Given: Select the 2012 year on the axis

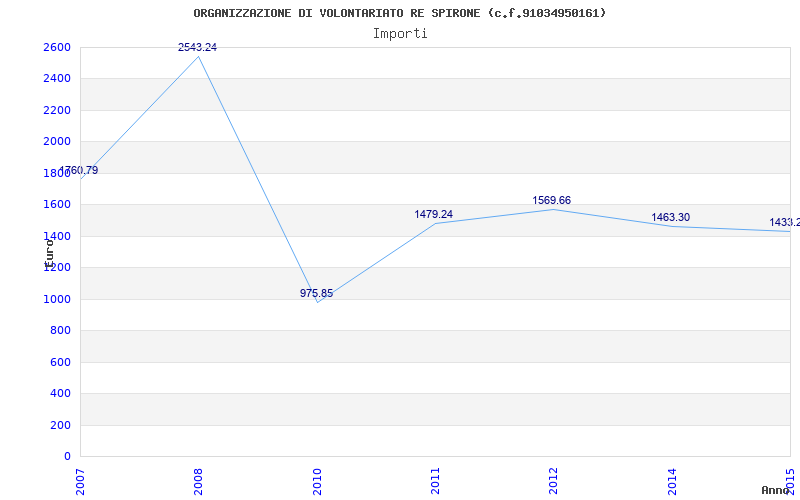Looking at the screenshot, I should (x=554, y=480).
